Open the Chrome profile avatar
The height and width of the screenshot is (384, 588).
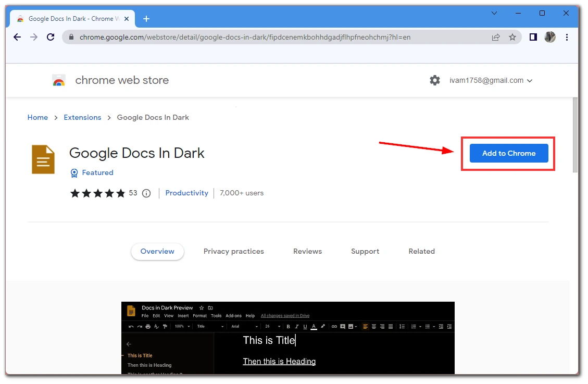coord(550,37)
